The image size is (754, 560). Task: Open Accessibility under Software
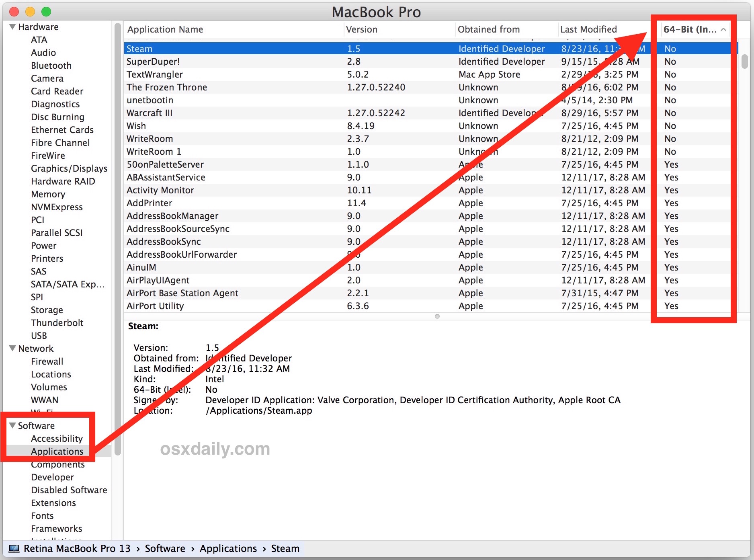[x=57, y=439]
